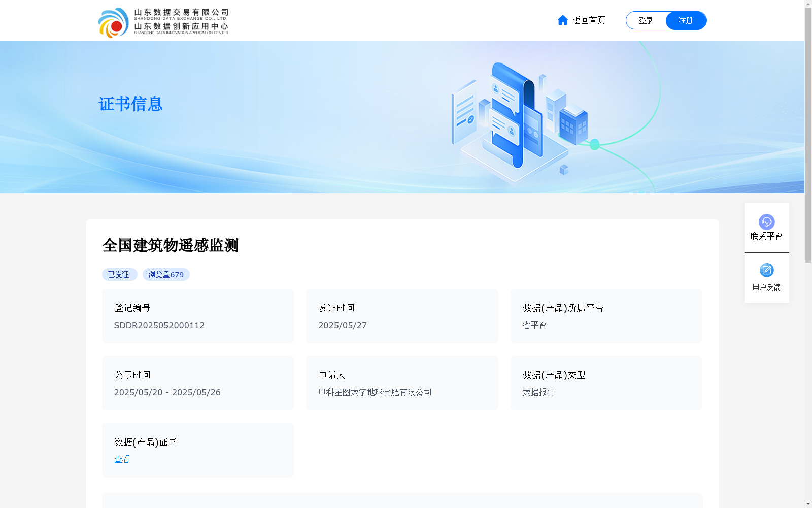Click the page vertical scrollbar thumb

tap(808, 135)
